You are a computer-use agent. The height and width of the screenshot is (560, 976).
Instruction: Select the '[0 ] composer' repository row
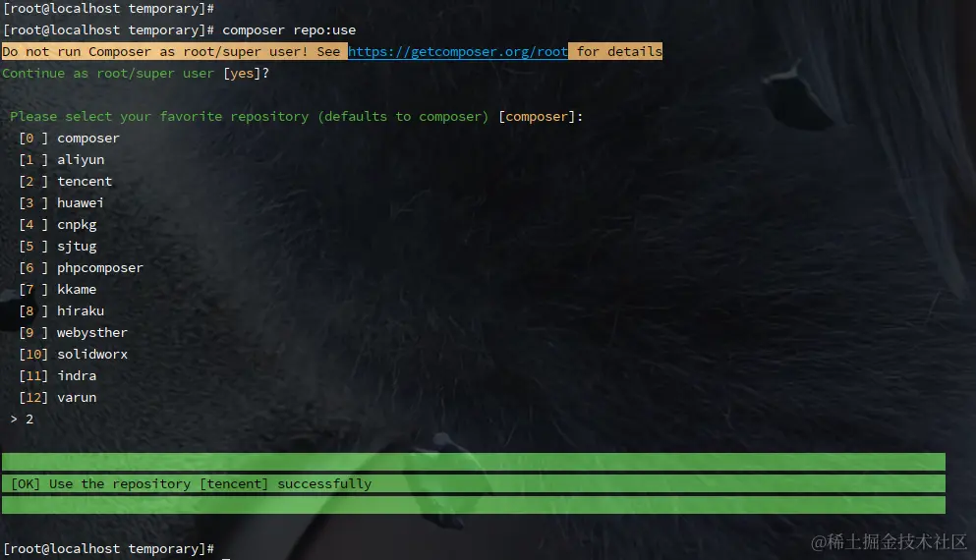[69, 139]
